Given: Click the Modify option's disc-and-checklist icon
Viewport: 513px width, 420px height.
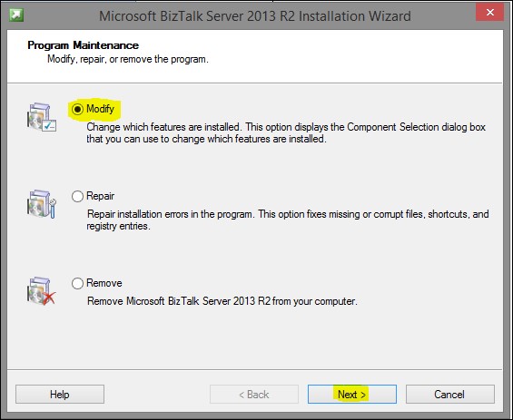Looking at the screenshot, I should (x=42, y=117).
